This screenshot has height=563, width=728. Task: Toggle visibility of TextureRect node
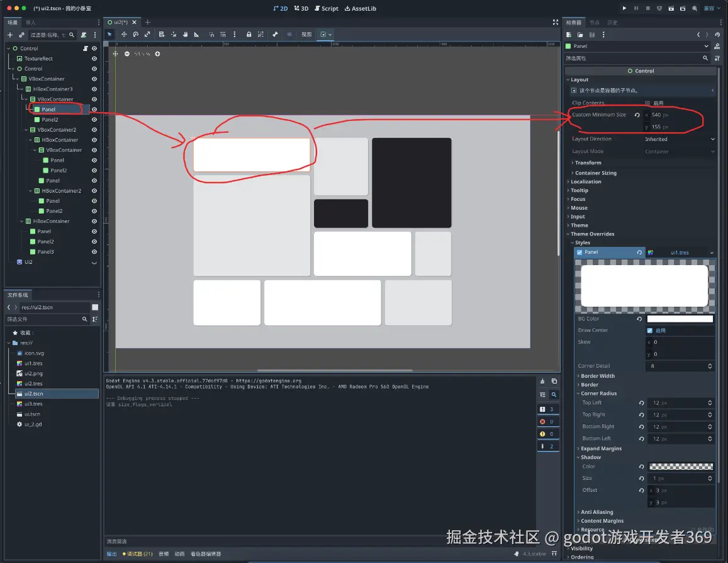point(94,59)
